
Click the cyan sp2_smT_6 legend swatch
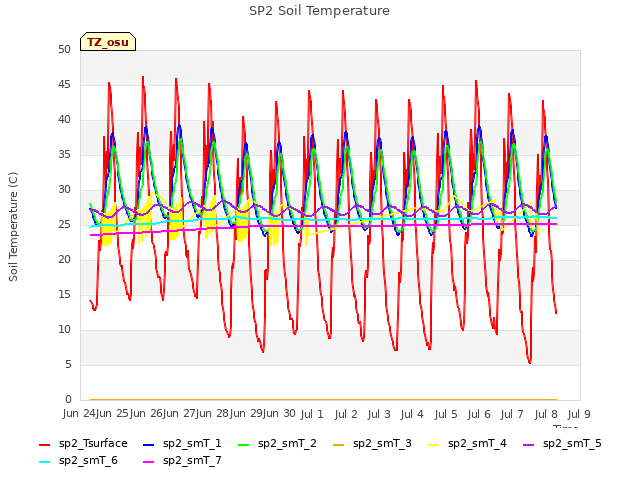pos(44,462)
